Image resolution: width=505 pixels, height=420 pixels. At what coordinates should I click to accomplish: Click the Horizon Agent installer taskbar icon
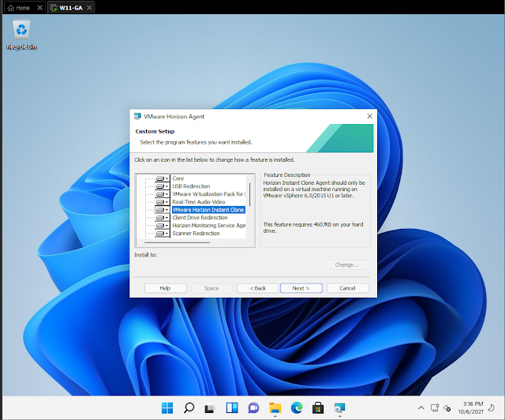coord(339,408)
